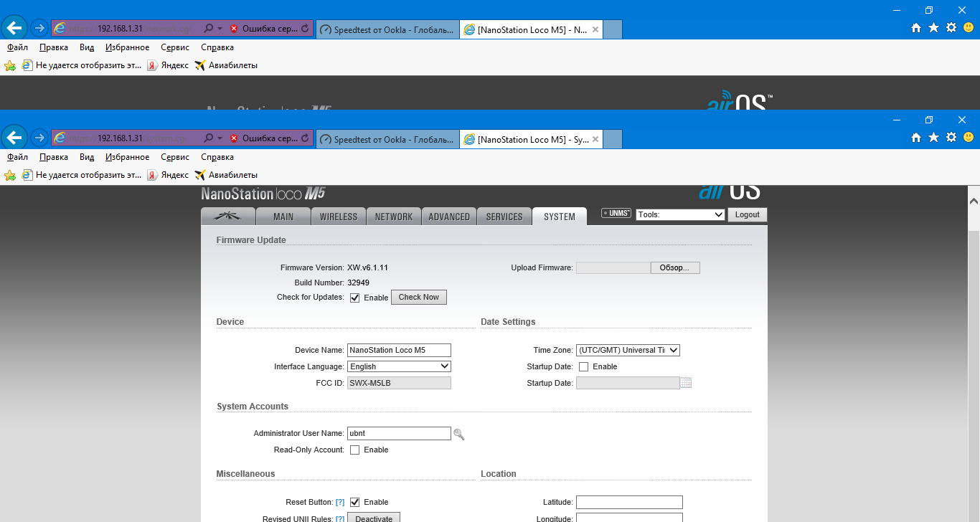Click Home icon in the lower browser window

pos(916,138)
